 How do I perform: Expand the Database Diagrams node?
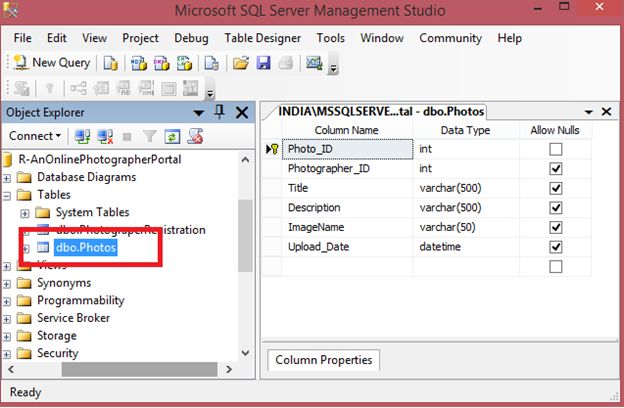tap(7, 178)
